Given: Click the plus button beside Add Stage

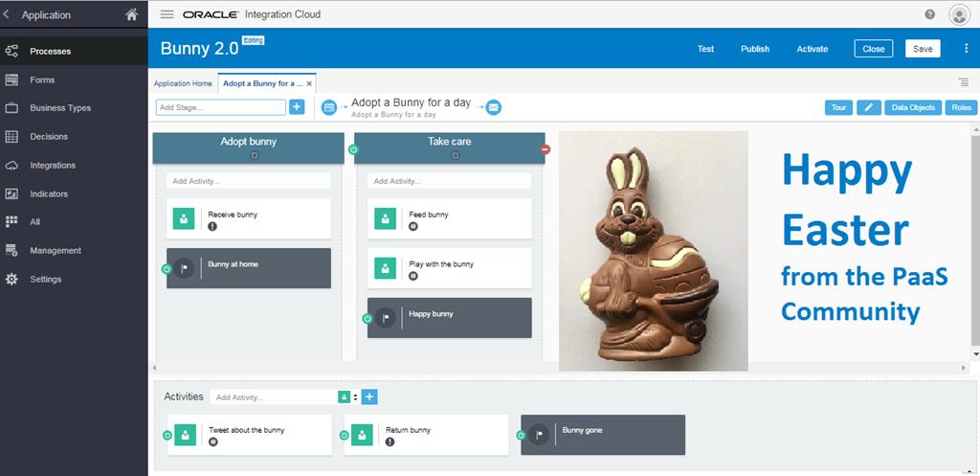Looking at the screenshot, I should tap(297, 107).
